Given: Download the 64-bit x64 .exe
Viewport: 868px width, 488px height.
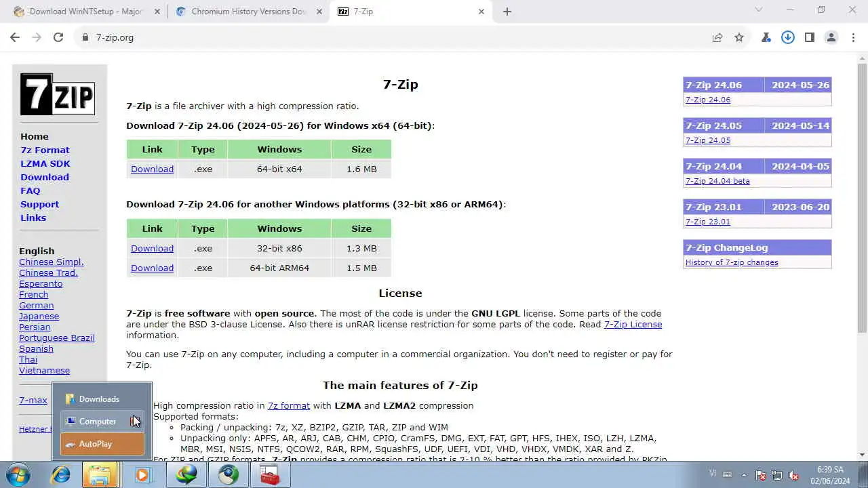Looking at the screenshot, I should [152, 169].
